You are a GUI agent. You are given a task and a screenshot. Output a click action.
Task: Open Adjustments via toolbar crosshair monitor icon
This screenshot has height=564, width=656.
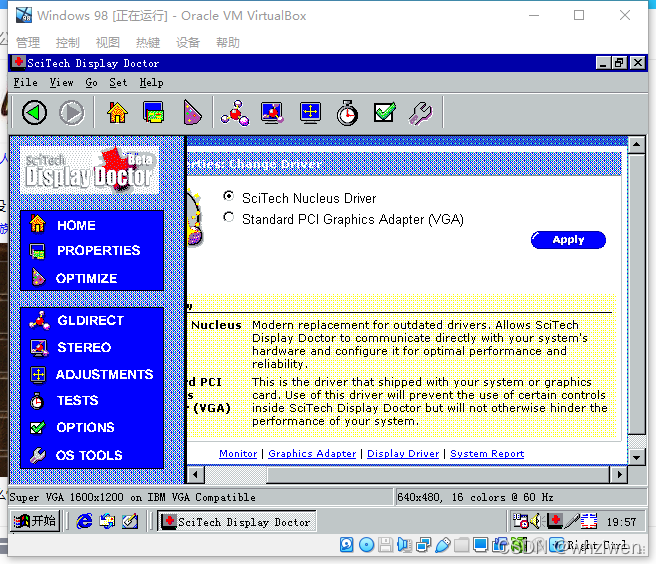coord(310,113)
